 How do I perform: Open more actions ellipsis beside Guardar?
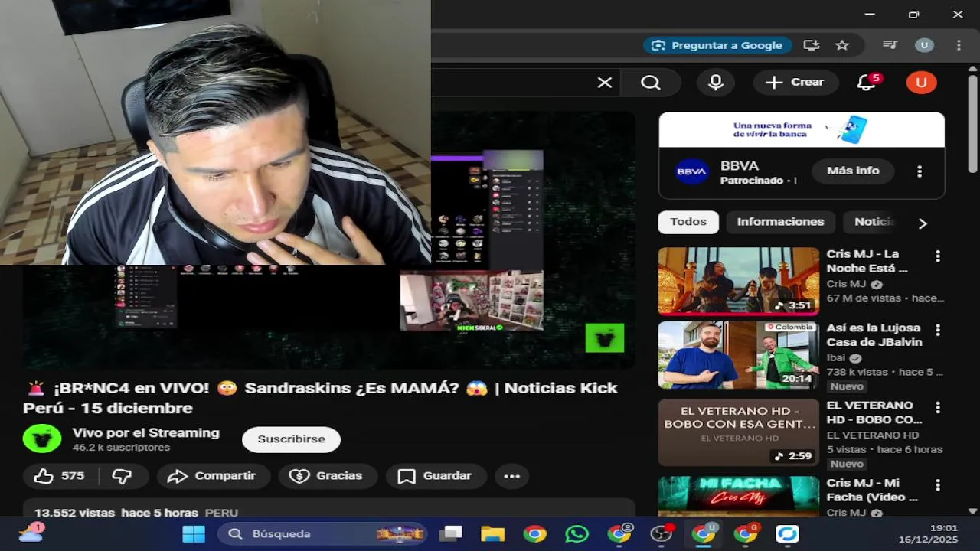pyautogui.click(x=512, y=476)
